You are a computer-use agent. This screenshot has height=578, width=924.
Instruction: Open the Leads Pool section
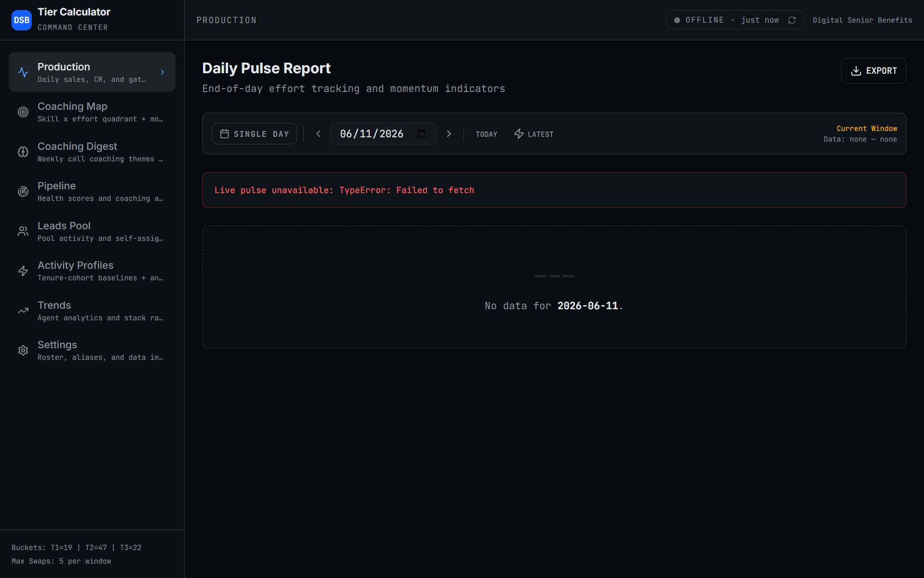pyautogui.click(x=92, y=231)
